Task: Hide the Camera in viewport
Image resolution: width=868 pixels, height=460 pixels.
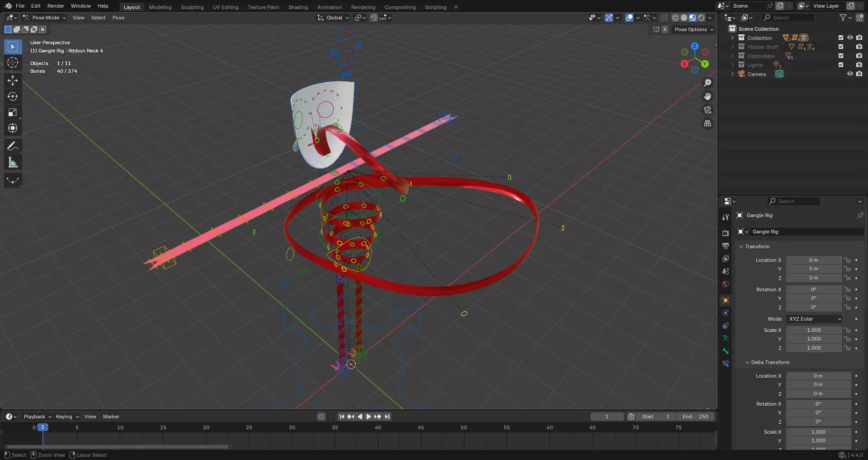Action: (850, 74)
